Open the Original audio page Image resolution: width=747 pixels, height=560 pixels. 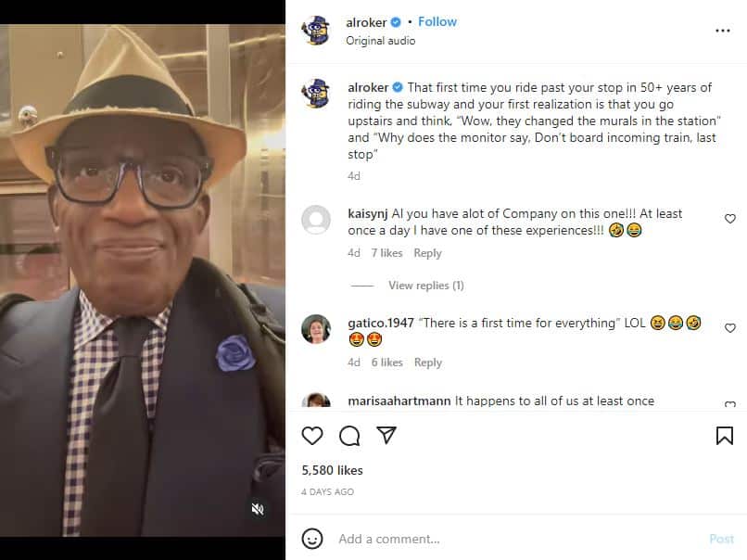(380, 40)
